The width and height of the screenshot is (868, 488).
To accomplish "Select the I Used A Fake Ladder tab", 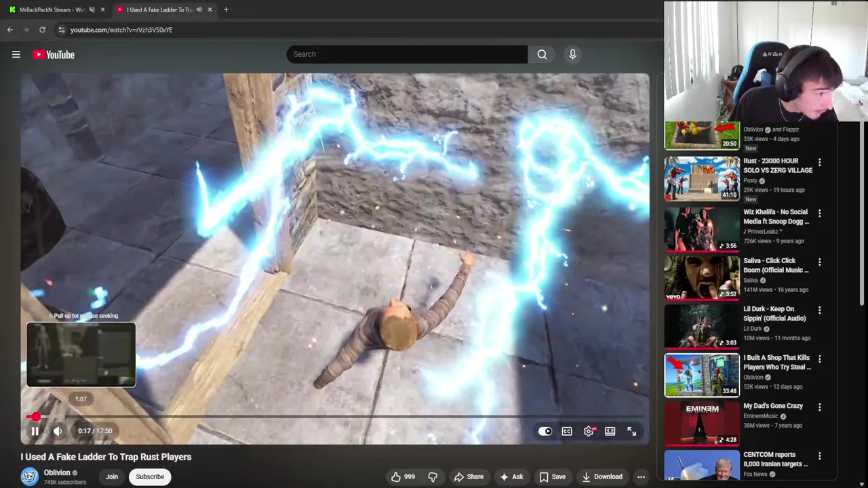I will pyautogui.click(x=160, y=9).
